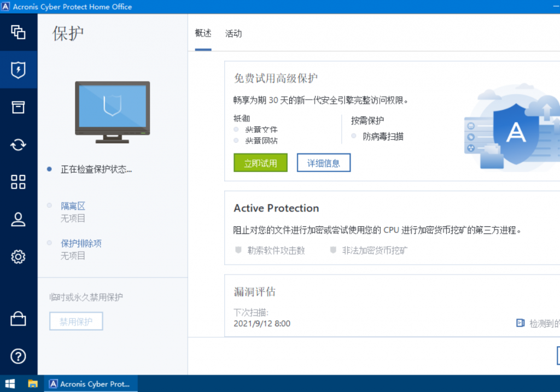Open the Help question mark icon
The width and height of the screenshot is (560, 392).
(18, 356)
